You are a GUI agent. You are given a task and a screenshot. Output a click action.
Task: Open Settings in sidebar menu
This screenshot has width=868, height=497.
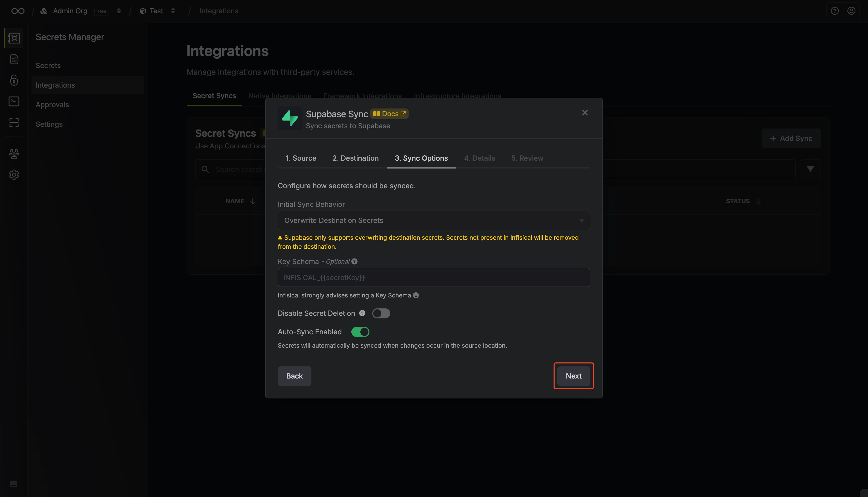tap(87, 124)
